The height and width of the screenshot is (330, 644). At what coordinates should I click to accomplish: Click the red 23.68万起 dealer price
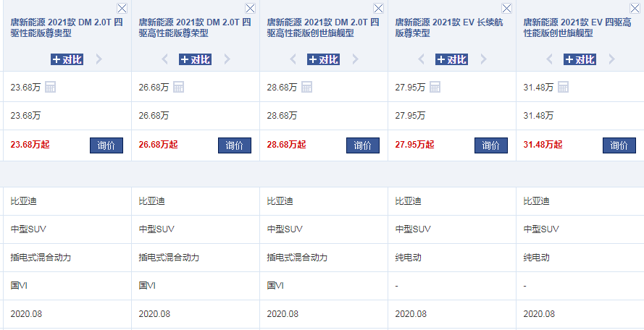click(30, 145)
